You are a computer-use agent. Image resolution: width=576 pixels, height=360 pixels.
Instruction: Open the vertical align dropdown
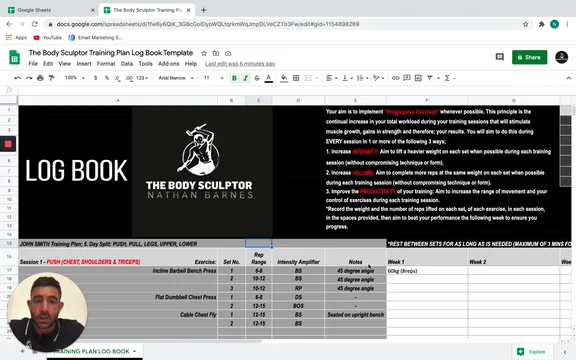pos(347,78)
